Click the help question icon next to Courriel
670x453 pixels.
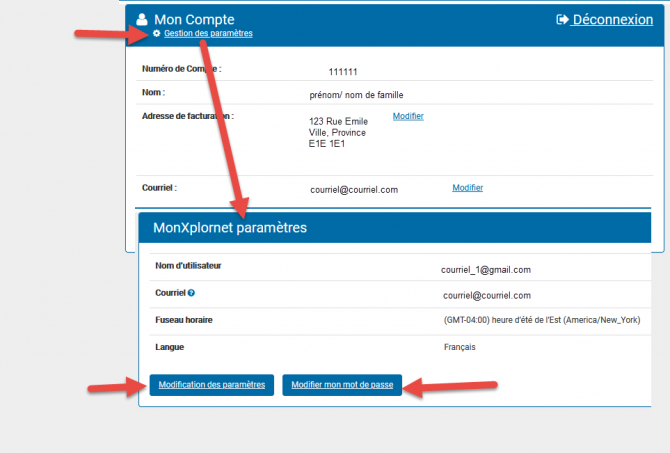pyautogui.click(x=191, y=293)
